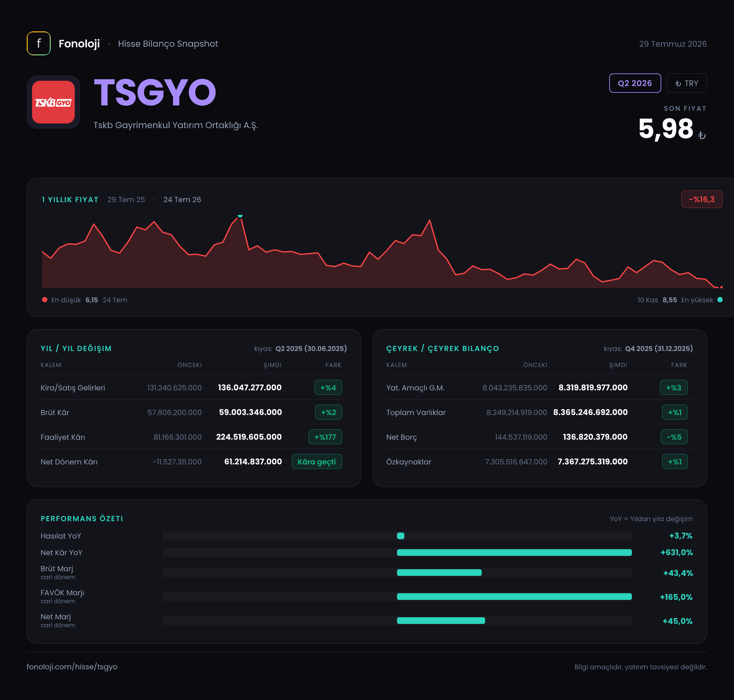Click the +%1 Toplam Varlıklar badge
The image size is (734, 700).
(675, 412)
